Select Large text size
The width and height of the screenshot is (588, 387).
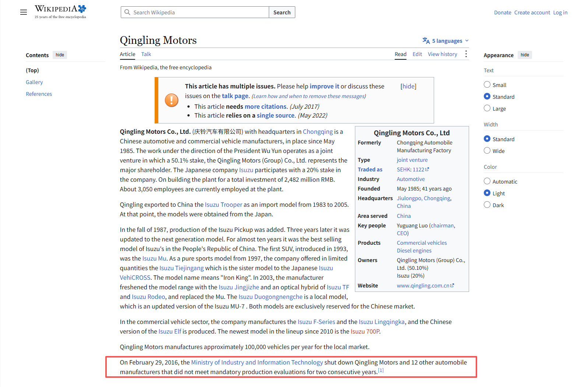pyautogui.click(x=487, y=108)
